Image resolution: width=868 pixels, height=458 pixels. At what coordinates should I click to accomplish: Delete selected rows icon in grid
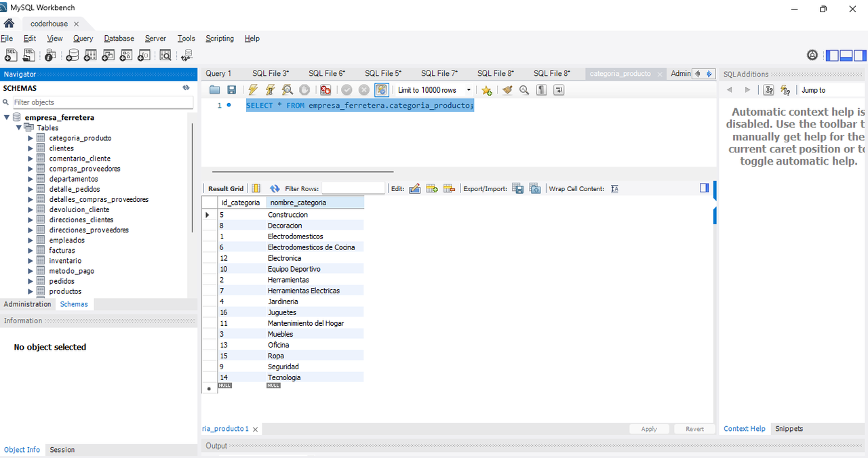coord(449,188)
